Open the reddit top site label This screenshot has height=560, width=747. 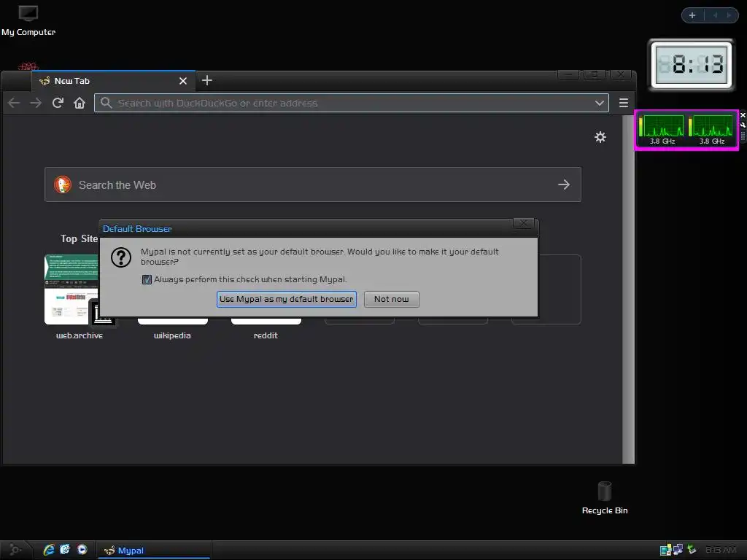pos(266,335)
